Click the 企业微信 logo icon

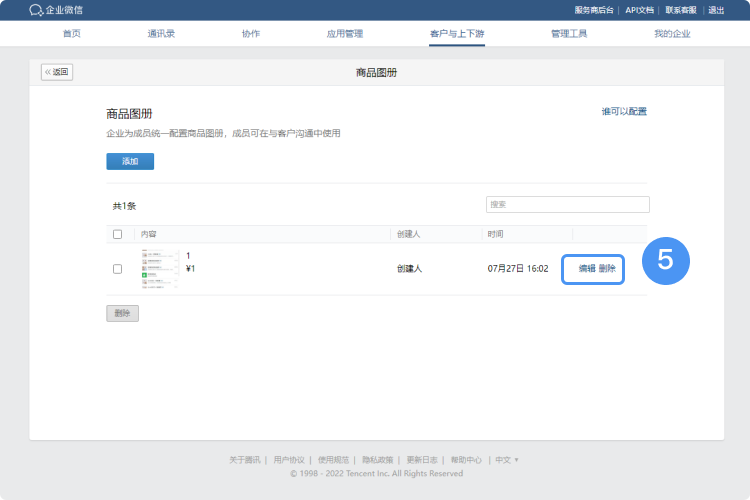(x=36, y=10)
